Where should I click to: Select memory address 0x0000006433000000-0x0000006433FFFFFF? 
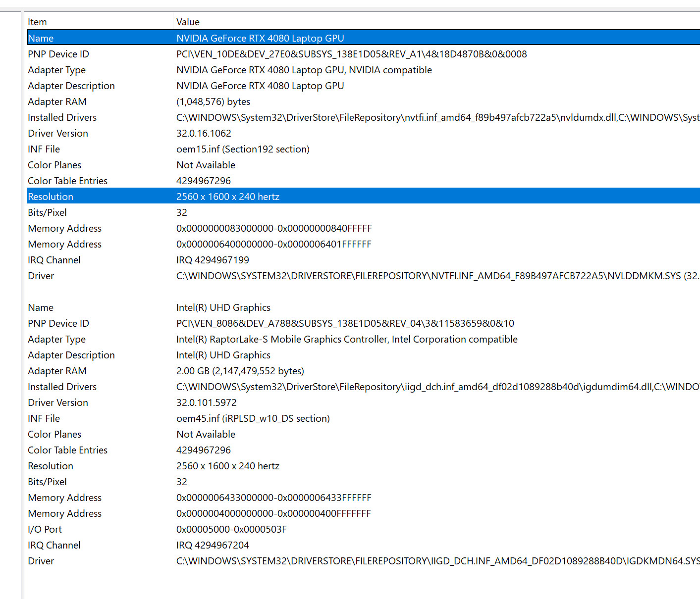[x=274, y=498]
